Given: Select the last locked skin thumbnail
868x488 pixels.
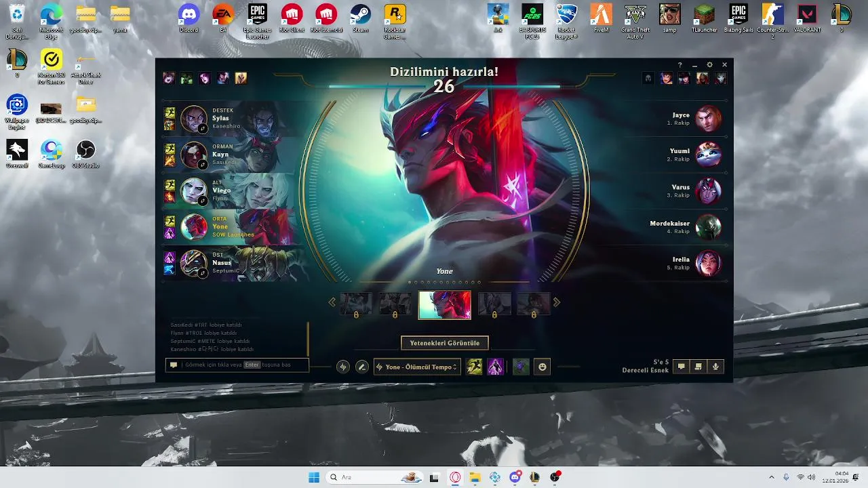Looking at the screenshot, I should tap(534, 304).
